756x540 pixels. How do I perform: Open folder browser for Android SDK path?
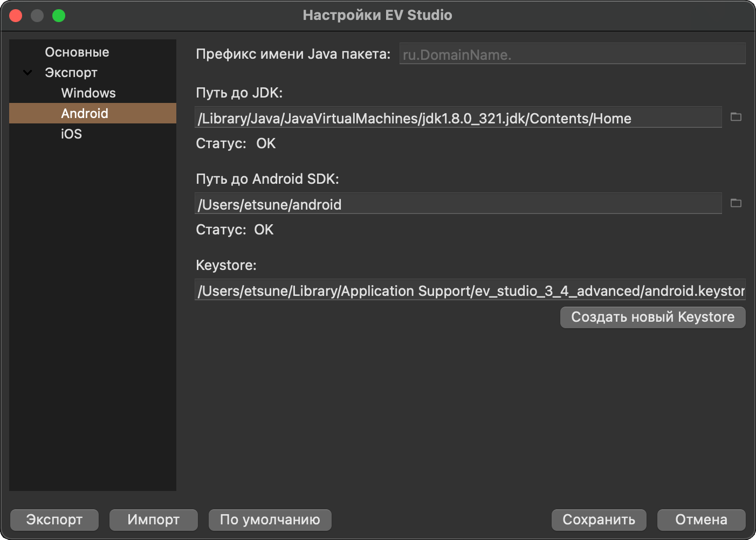[x=736, y=203]
